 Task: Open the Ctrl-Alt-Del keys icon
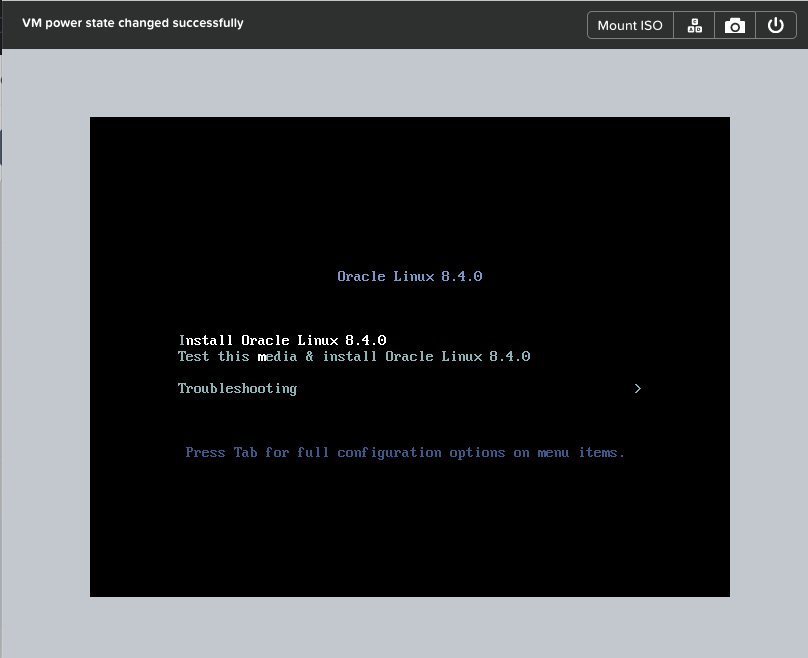tap(694, 25)
